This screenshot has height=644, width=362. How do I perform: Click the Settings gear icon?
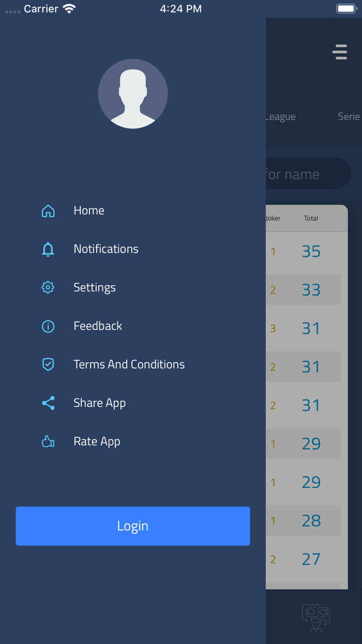(x=48, y=287)
